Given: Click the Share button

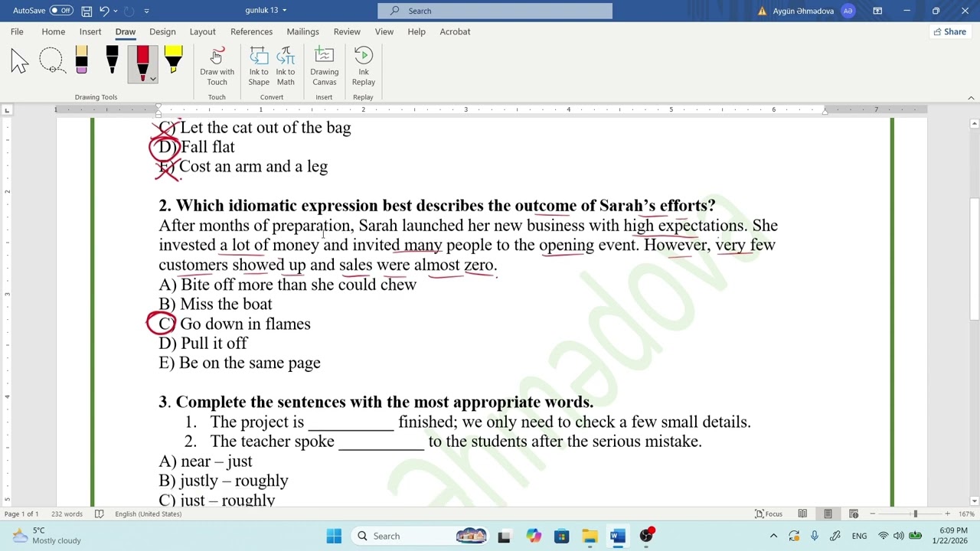Looking at the screenshot, I should click(x=949, y=31).
